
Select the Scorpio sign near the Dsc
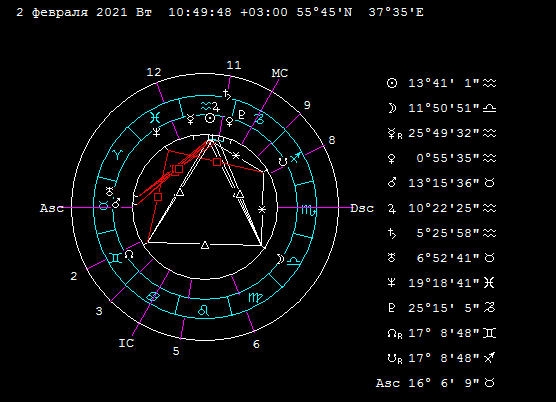pos(308,210)
